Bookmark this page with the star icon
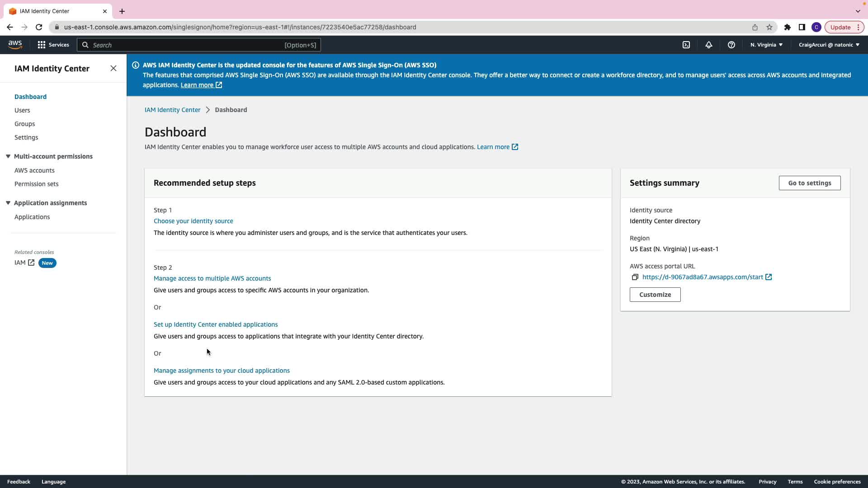This screenshot has height=488, width=868. pos(769,27)
